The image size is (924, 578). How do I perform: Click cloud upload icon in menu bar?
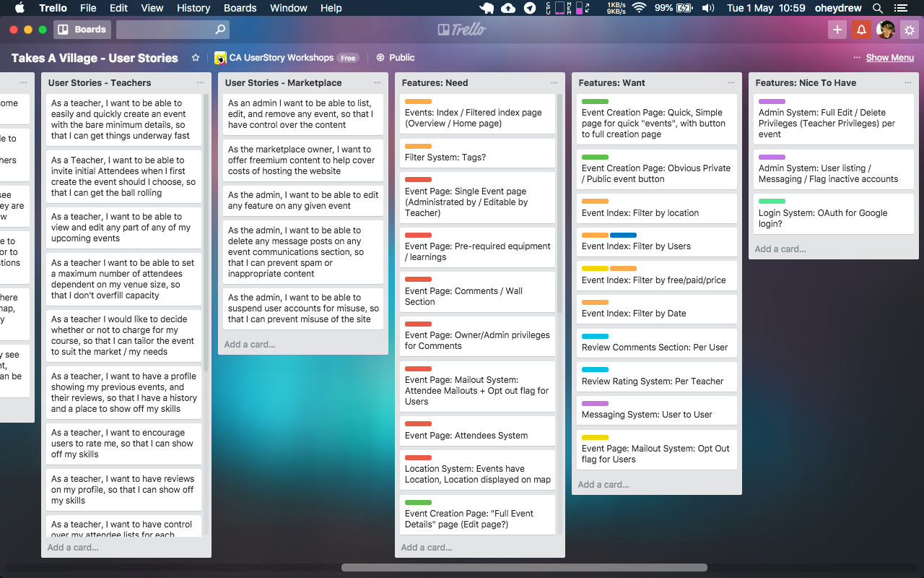tap(508, 8)
